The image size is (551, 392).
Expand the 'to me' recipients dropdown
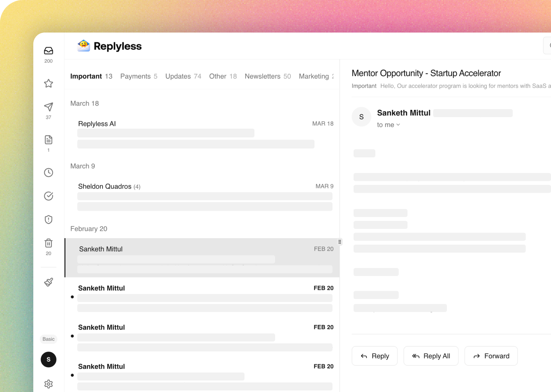[389, 125]
